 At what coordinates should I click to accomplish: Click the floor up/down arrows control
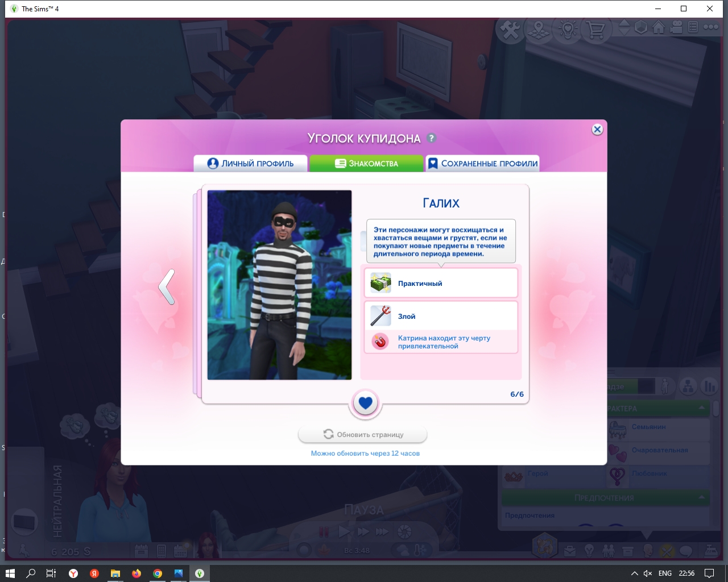pos(624,27)
